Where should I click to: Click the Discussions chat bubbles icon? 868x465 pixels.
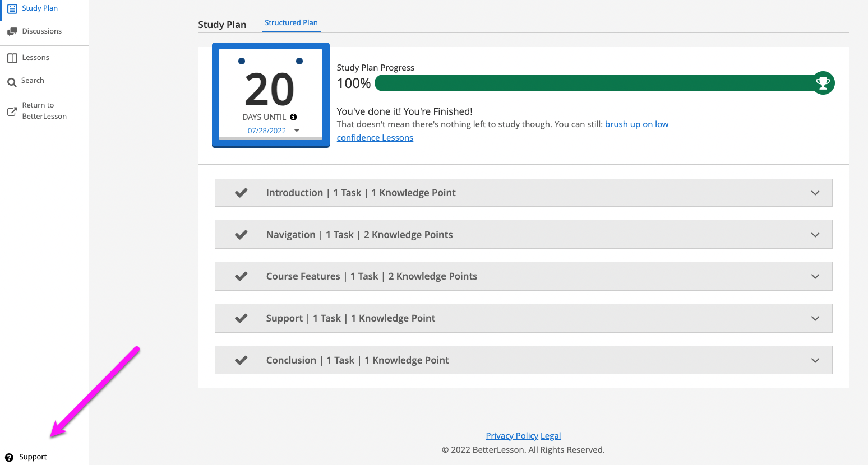click(12, 31)
